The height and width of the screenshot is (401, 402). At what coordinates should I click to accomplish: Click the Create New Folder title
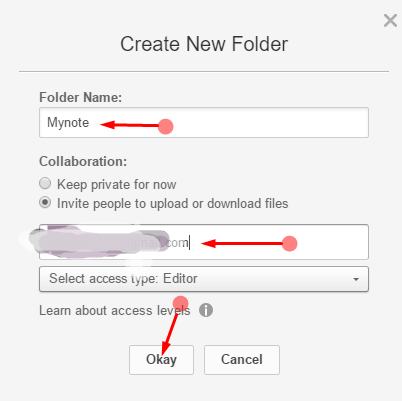(204, 44)
